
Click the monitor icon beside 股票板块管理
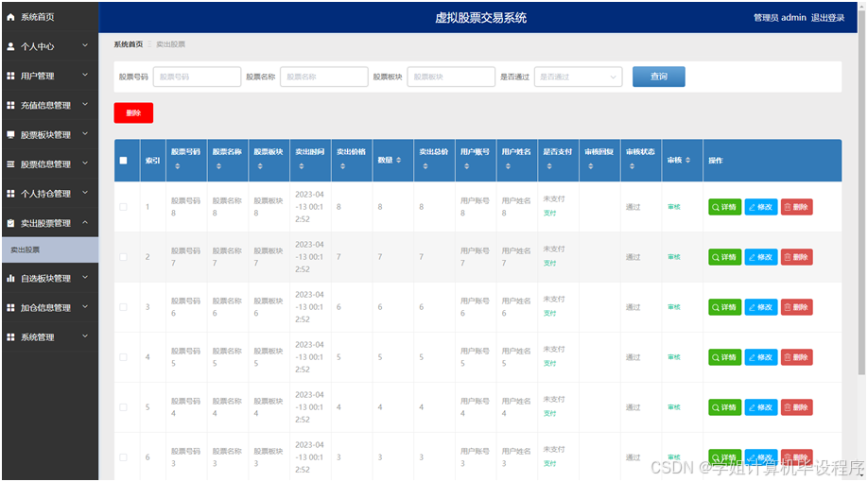10,134
